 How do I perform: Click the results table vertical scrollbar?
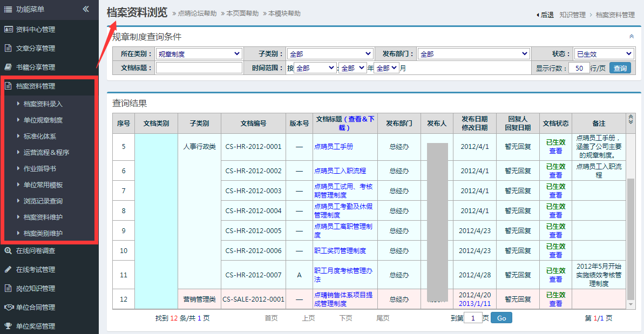pos(630,237)
